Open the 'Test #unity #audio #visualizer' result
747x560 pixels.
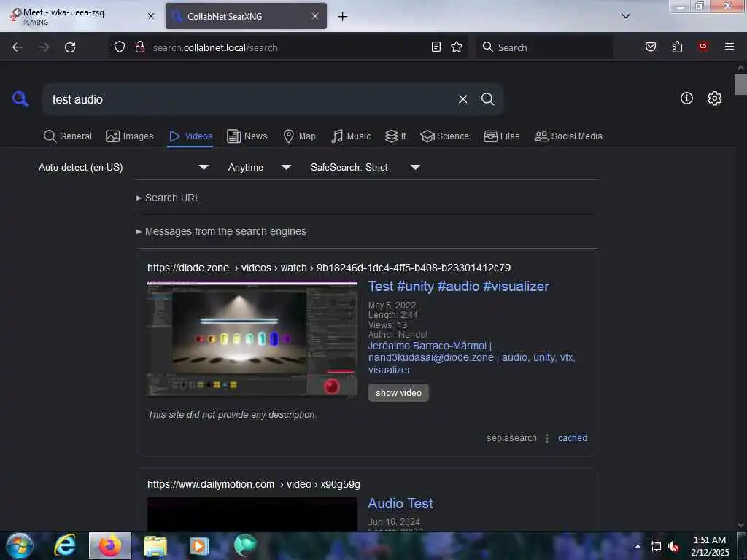coord(458,286)
